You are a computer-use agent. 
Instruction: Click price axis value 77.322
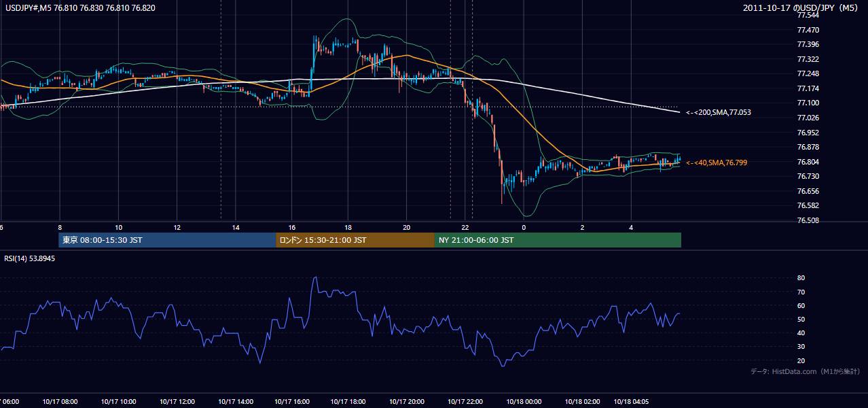pos(808,59)
